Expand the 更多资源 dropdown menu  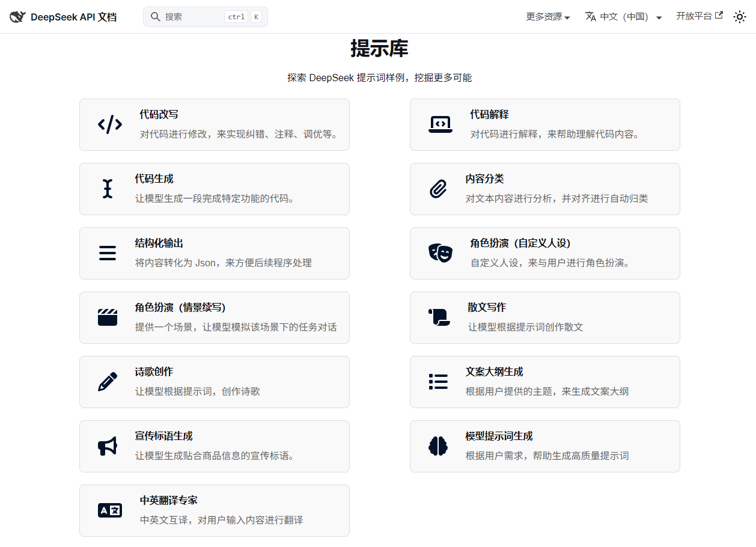(x=547, y=17)
